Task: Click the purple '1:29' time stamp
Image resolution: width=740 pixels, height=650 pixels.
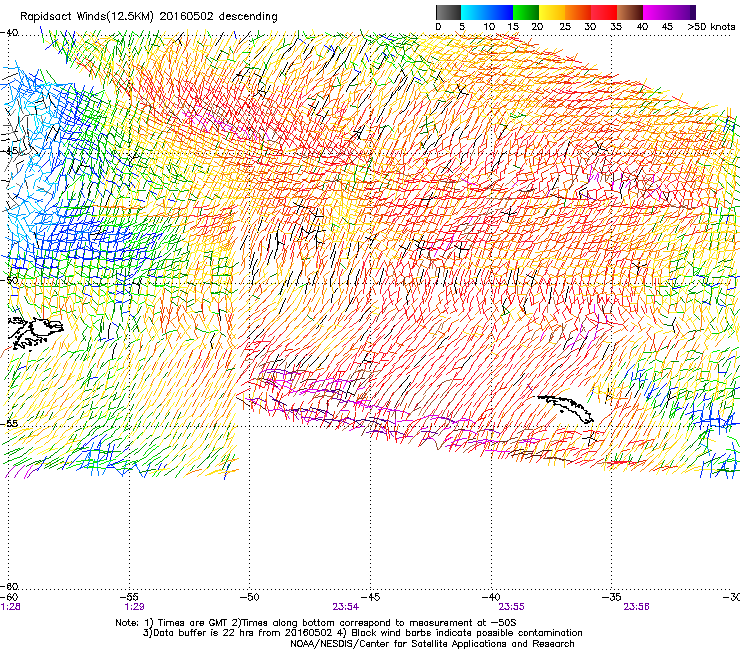Action: click(x=134, y=607)
